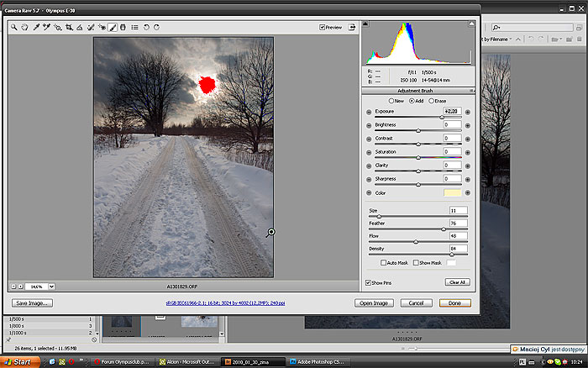This screenshot has width=588, height=368.
Task: Select the Zoom tool in toolbar
Action: 14,27
